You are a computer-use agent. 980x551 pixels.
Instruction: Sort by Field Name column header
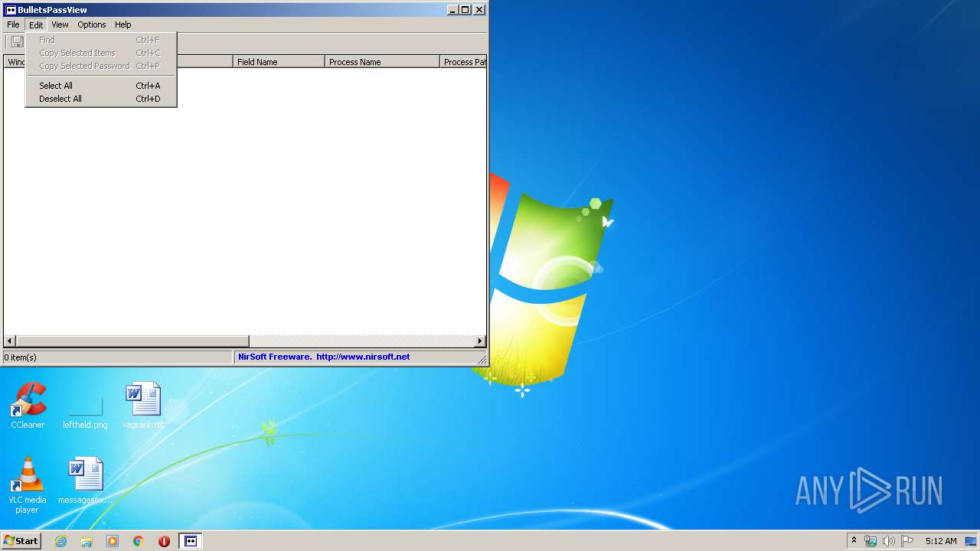[279, 62]
